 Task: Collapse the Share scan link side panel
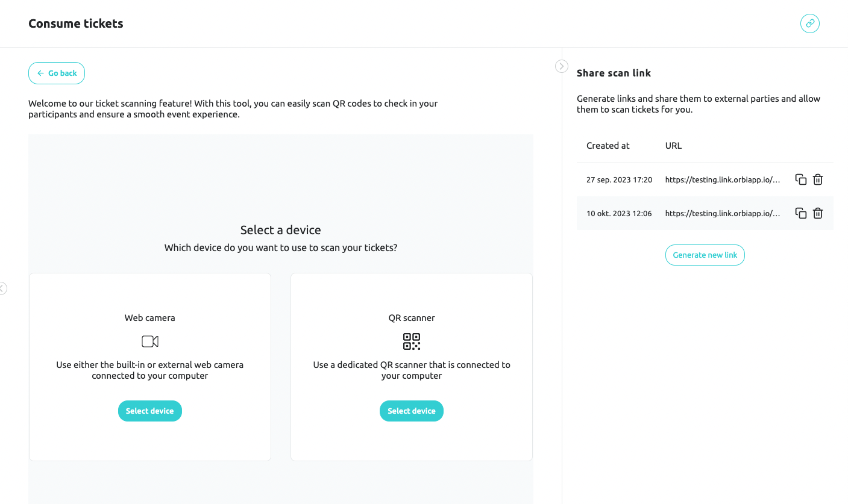(x=562, y=66)
